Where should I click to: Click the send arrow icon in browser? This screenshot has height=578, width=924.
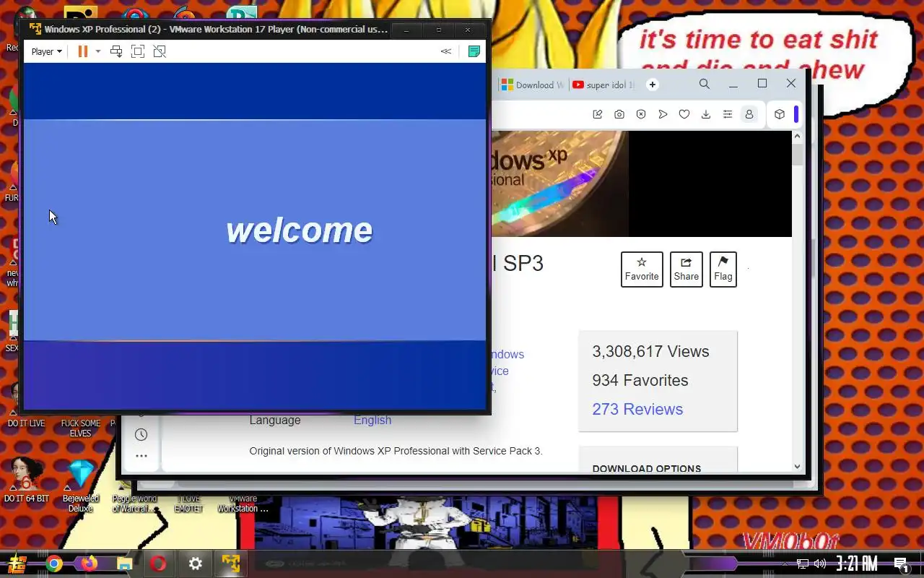pyautogui.click(x=663, y=114)
